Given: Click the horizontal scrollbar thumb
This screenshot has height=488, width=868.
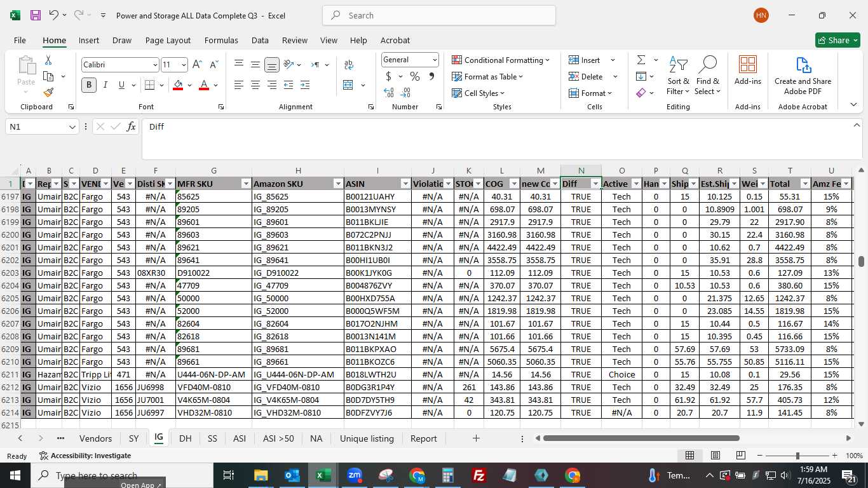Looking at the screenshot, I should (641, 438).
